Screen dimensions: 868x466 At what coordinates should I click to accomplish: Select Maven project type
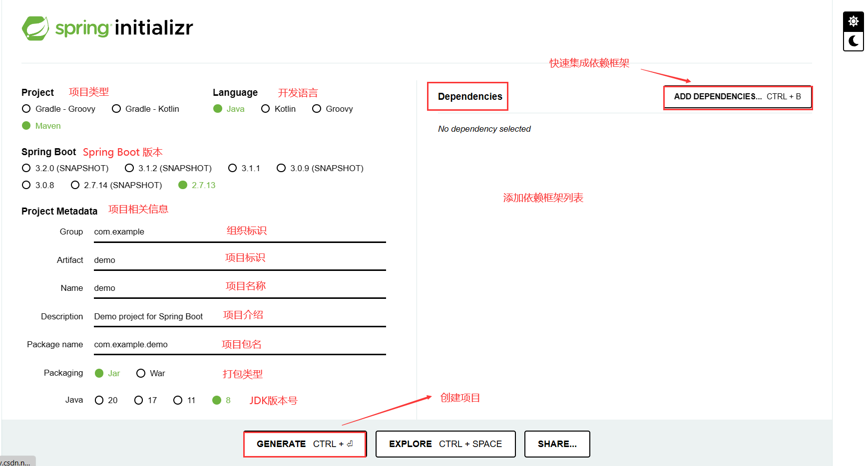tap(41, 126)
